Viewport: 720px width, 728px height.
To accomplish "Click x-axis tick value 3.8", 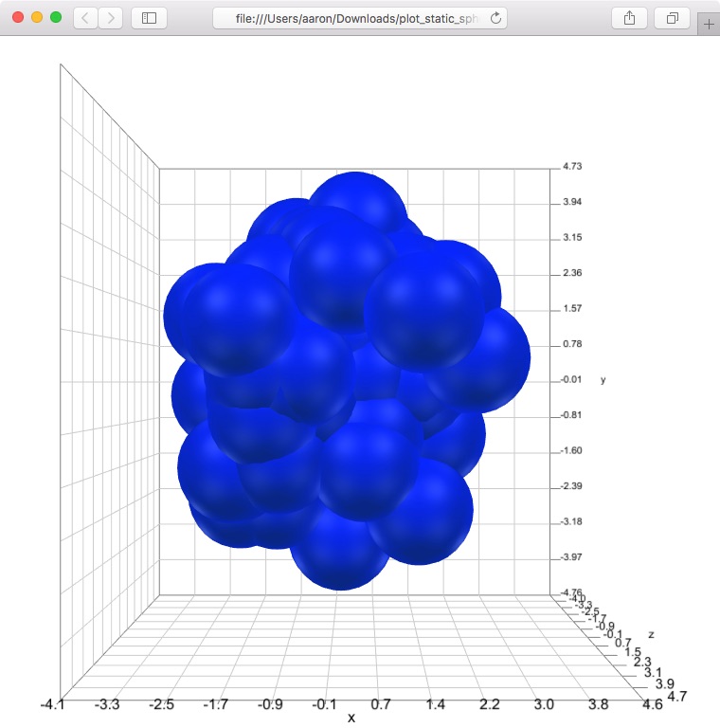I will click(x=599, y=704).
